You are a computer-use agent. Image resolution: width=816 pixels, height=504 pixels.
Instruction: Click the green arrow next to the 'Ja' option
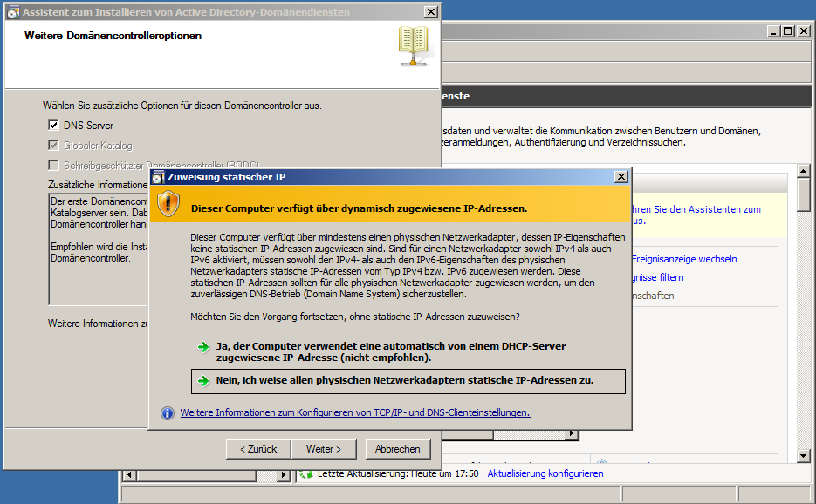point(203,347)
